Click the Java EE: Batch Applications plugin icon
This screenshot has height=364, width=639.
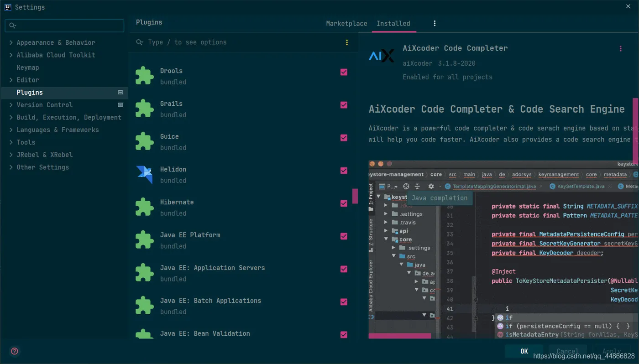144,306
